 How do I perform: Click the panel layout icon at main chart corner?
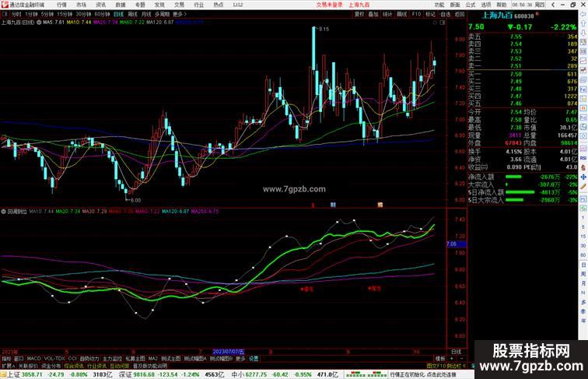pyautogui.click(x=443, y=23)
